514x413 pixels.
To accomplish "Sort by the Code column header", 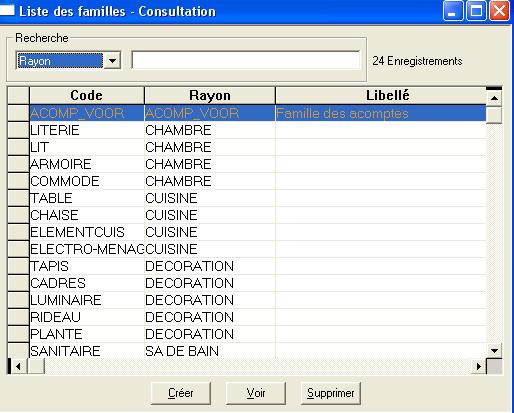I will click(87, 95).
